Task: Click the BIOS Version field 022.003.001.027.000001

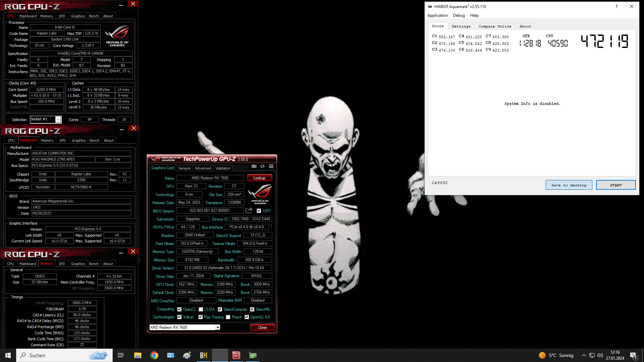Action: [210, 210]
